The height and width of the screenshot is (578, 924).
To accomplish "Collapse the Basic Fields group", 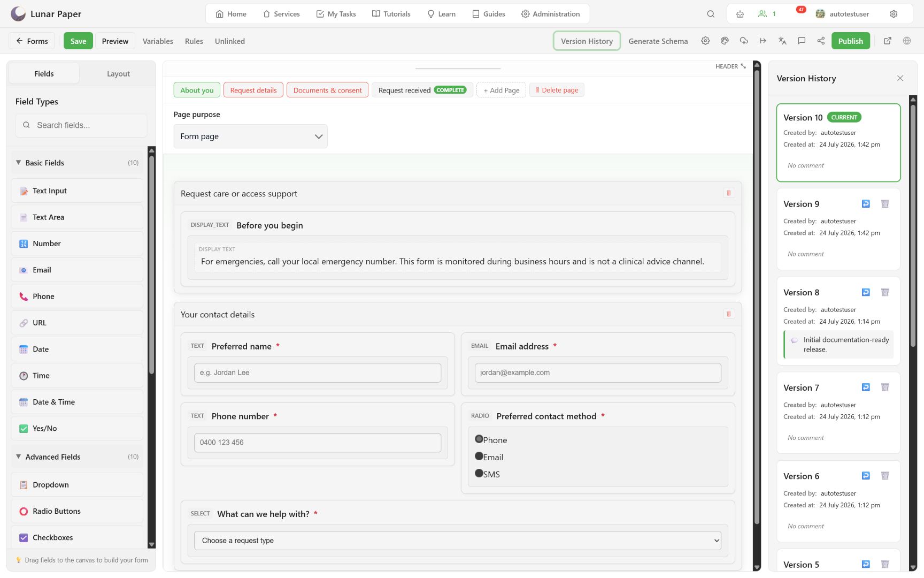I will 77,163.
